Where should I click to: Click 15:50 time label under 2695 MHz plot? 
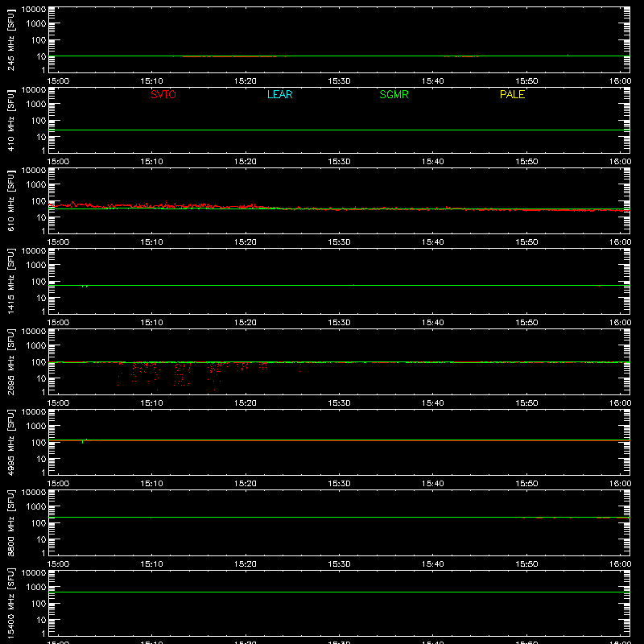coord(526,403)
